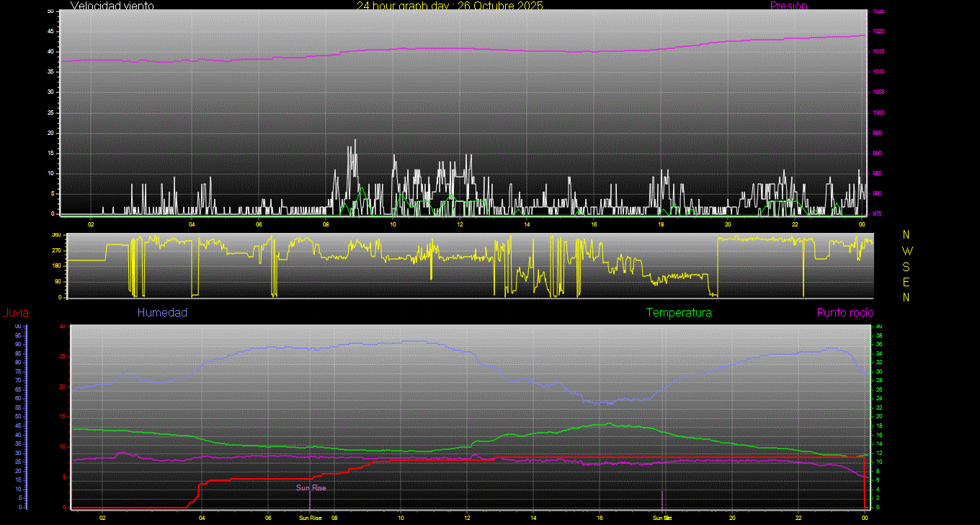Click the Sun Rise marker inside lower graph
This screenshot has width=980, height=525.
tap(311, 488)
